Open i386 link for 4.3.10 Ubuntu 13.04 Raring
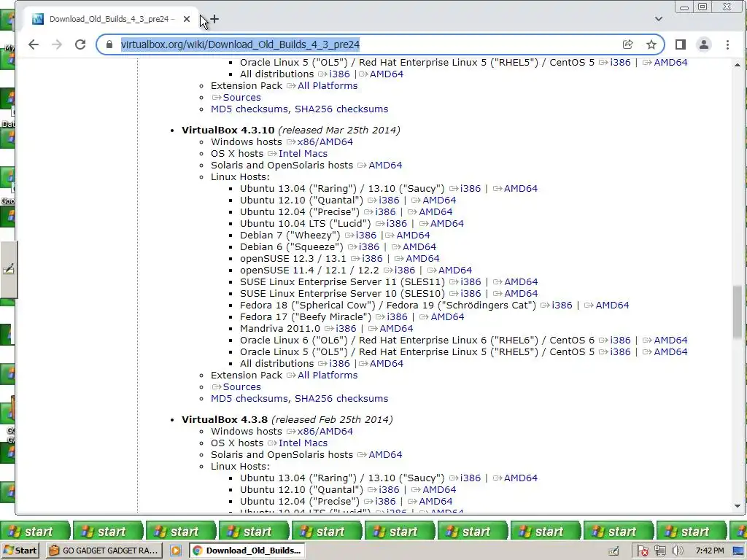 pyautogui.click(x=471, y=189)
